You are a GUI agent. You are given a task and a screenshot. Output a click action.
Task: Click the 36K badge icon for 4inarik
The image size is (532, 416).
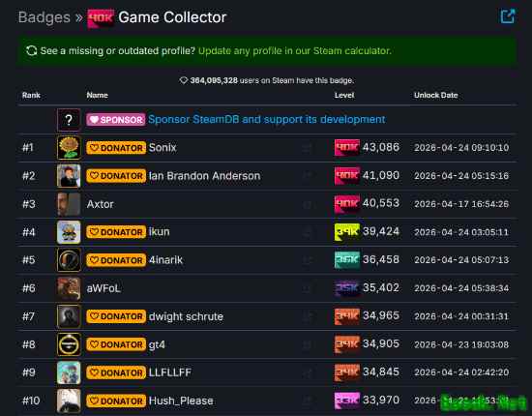(346, 260)
